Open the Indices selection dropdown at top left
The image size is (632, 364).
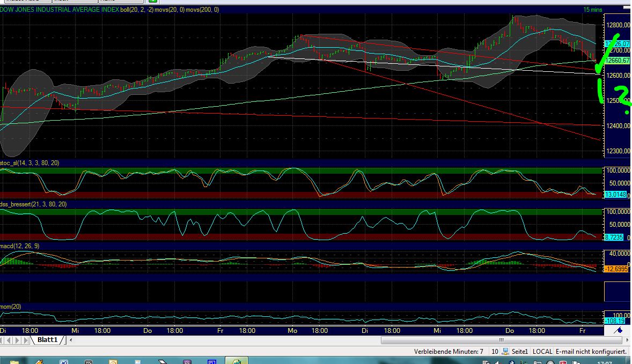[27, 2]
